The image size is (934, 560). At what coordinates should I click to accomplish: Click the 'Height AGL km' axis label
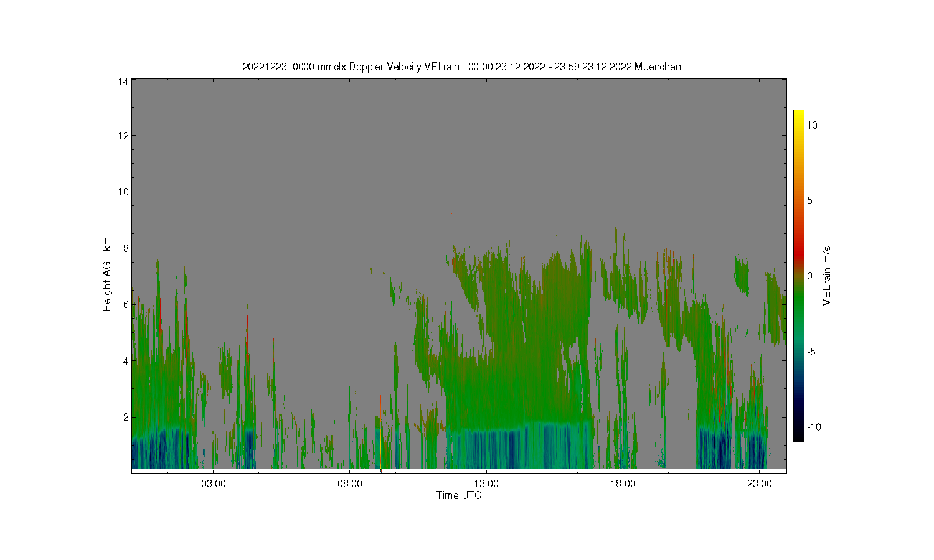pos(106,274)
